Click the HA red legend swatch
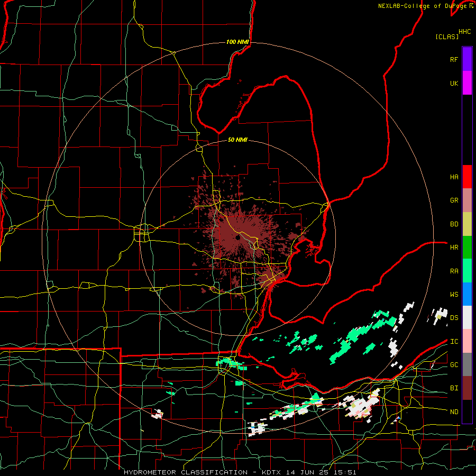 point(467,177)
